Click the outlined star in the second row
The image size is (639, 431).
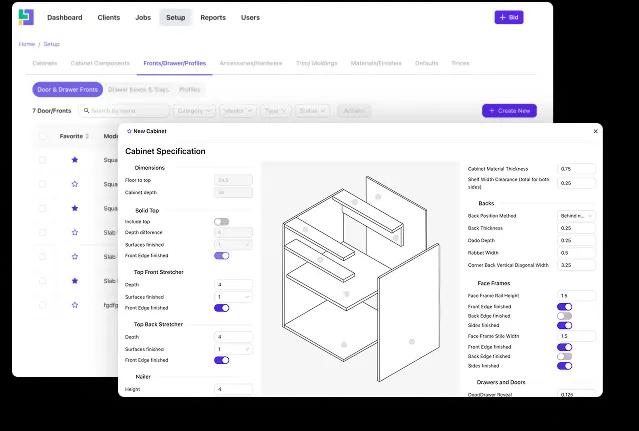point(74,184)
